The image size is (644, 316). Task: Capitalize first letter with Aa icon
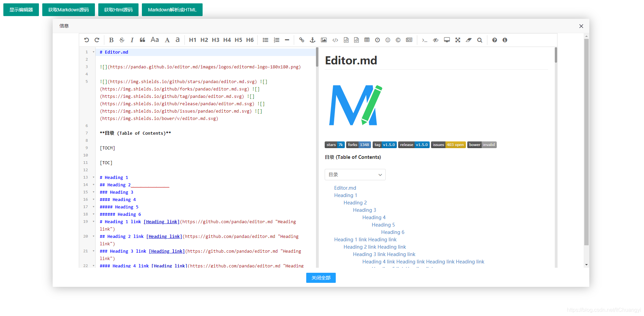coord(155,40)
